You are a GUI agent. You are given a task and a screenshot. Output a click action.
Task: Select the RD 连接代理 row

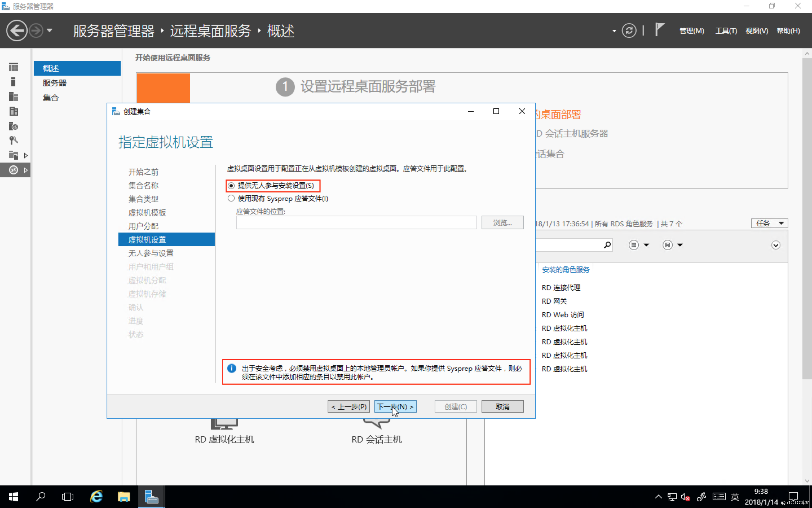pyautogui.click(x=561, y=288)
